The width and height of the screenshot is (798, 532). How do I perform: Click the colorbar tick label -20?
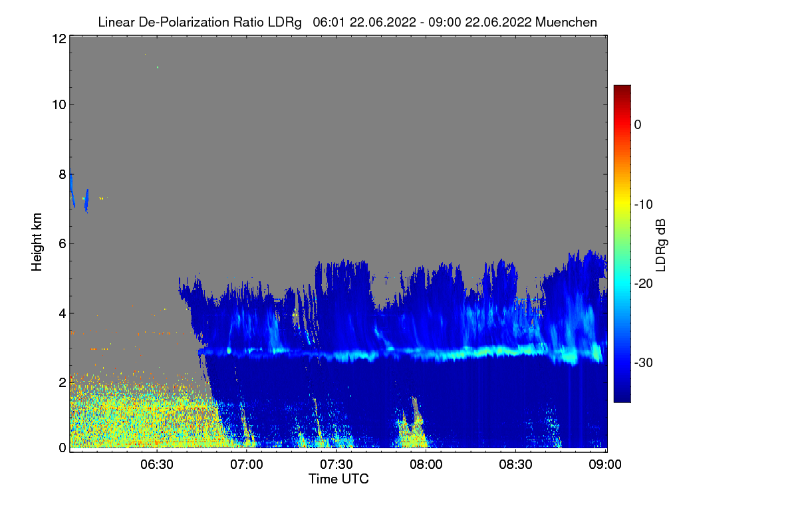point(643,283)
